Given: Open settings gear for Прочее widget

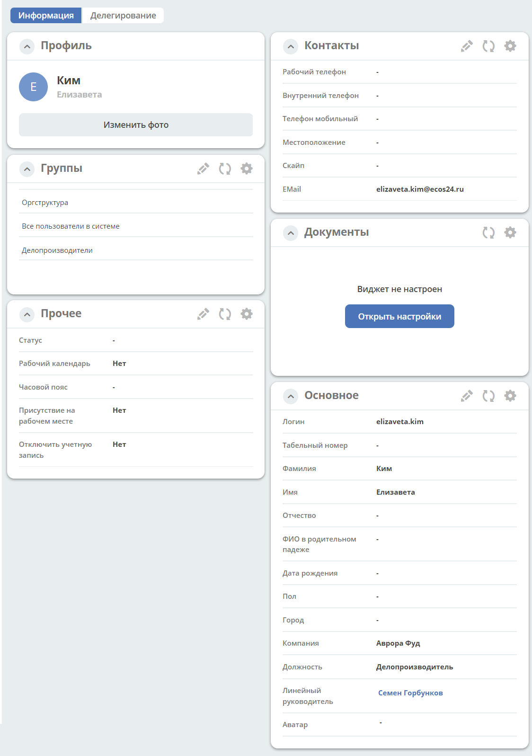Looking at the screenshot, I should click(x=247, y=314).
